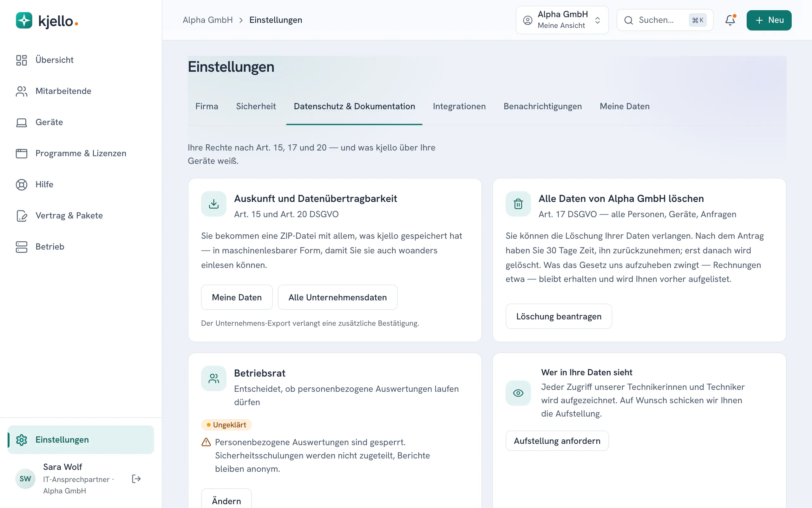Switch to the Firma tab

pyautogui.click(x=207, y=106)
